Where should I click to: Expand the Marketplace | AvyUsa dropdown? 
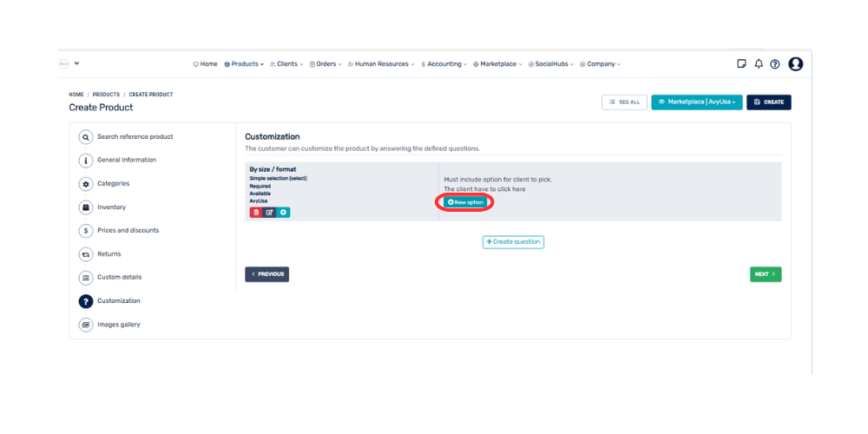tap(697, 102)
